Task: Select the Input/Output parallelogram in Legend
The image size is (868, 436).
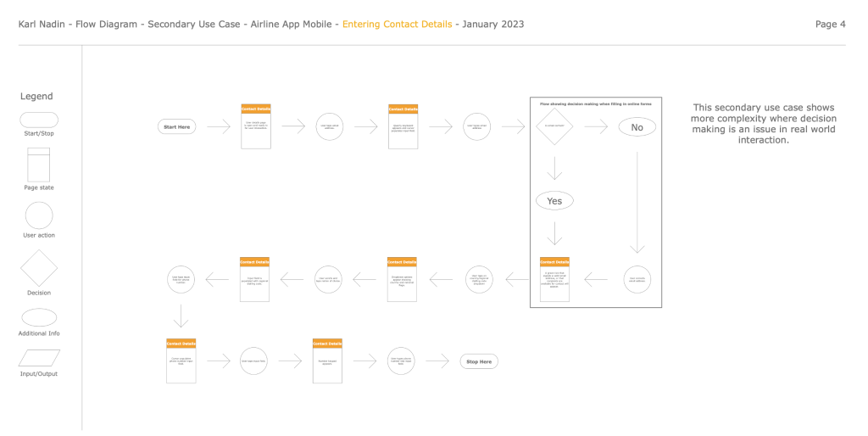Action: click(x=39, y=358)
